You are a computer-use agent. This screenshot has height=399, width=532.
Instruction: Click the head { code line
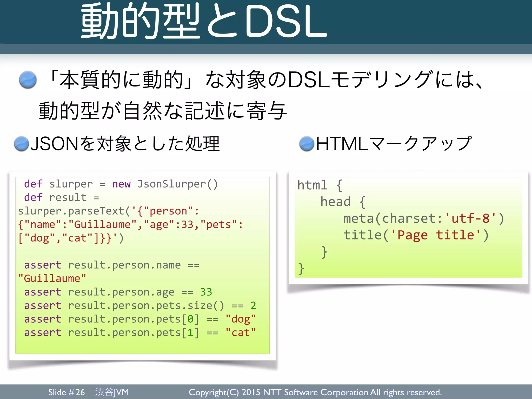(x=343, y=202)
